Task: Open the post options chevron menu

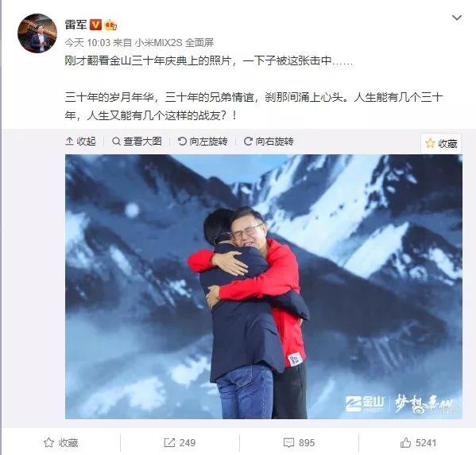Action: (457, 18)
